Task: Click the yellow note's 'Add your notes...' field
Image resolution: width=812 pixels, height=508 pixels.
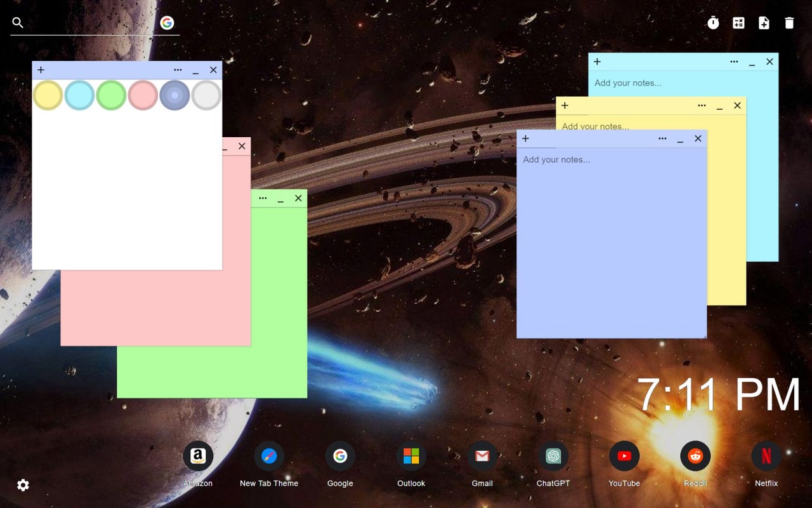Action: coord(595,126)
